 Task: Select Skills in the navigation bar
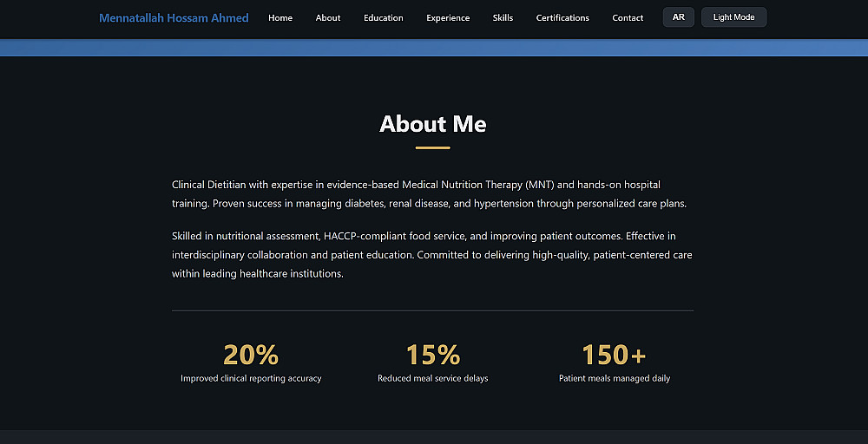[x=503, y=17]
